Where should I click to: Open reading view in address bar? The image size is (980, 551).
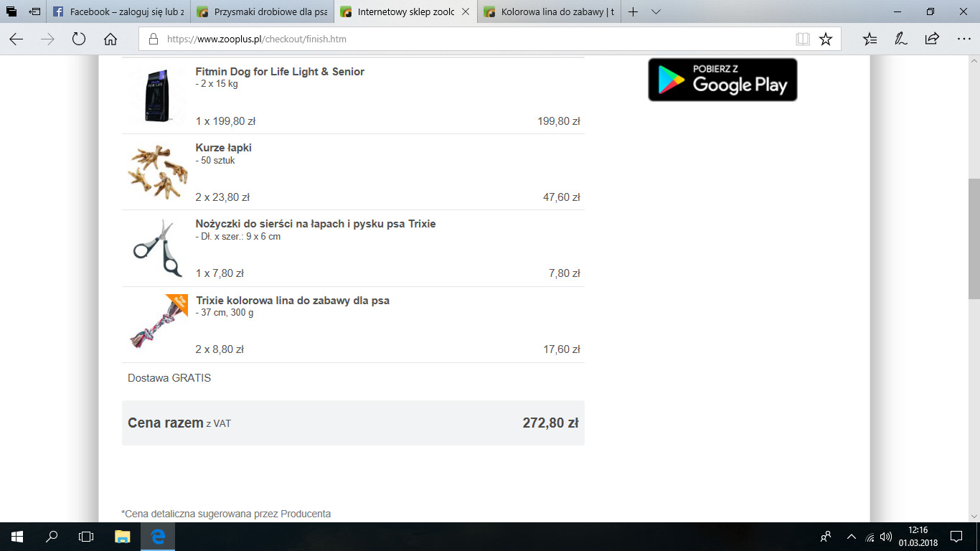click(x=803, y=39)
